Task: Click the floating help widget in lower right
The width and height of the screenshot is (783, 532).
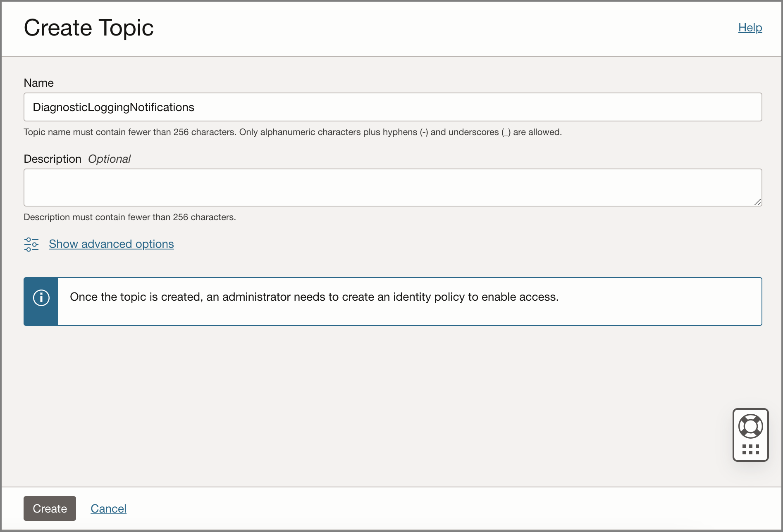Action: pyautogui.click(x=750, y=435)
